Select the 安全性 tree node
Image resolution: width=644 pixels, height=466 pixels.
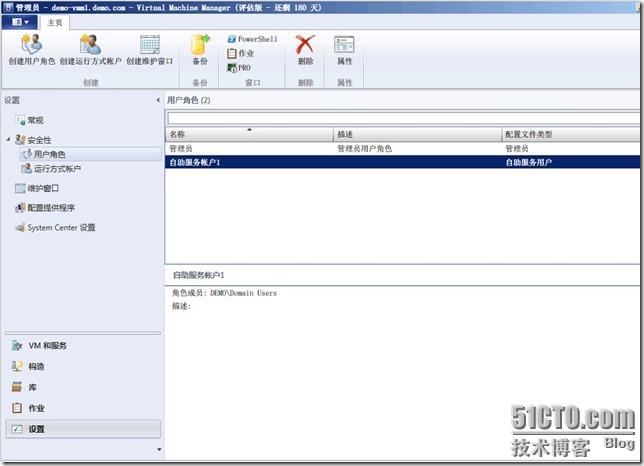(x=33, y=140)
